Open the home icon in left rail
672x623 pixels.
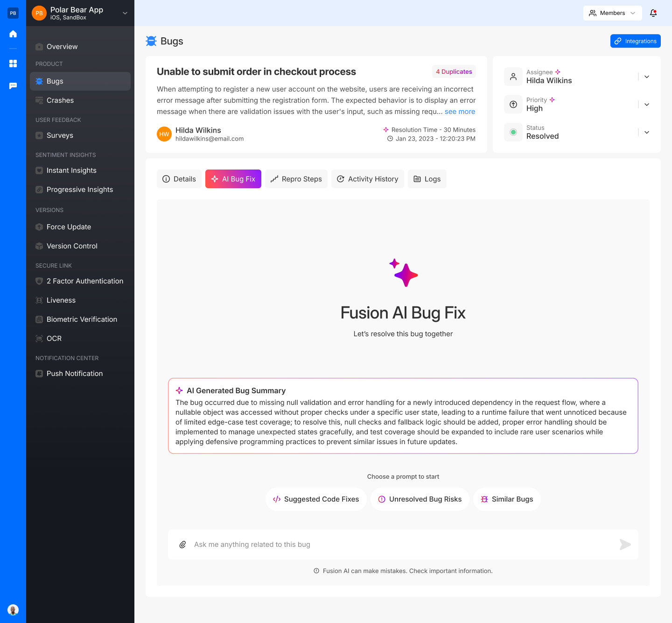13,34
